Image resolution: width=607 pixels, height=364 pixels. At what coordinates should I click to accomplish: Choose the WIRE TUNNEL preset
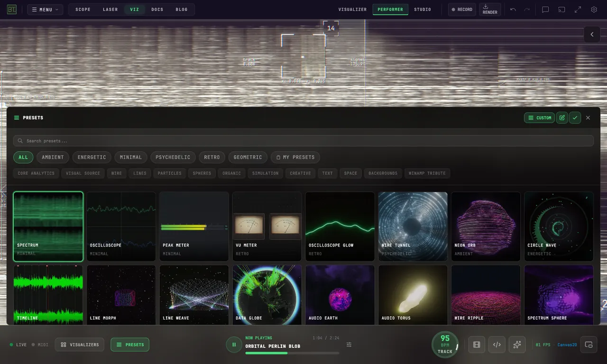coord(413,227)
